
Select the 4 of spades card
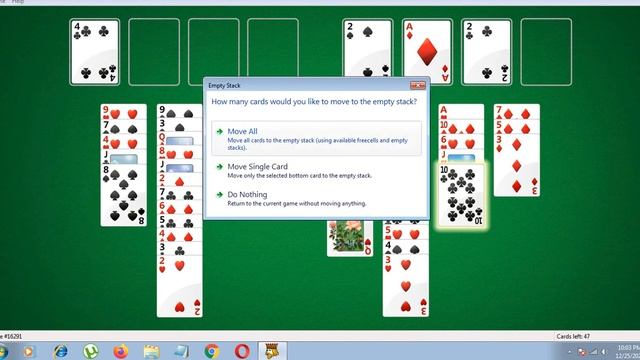pos(406,247)
